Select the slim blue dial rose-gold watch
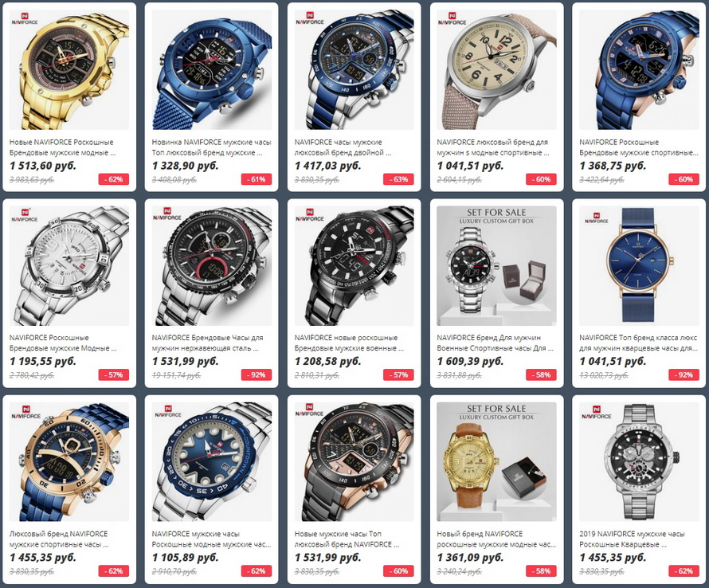This screenshot has height=588, width=709. click(639, 266)
